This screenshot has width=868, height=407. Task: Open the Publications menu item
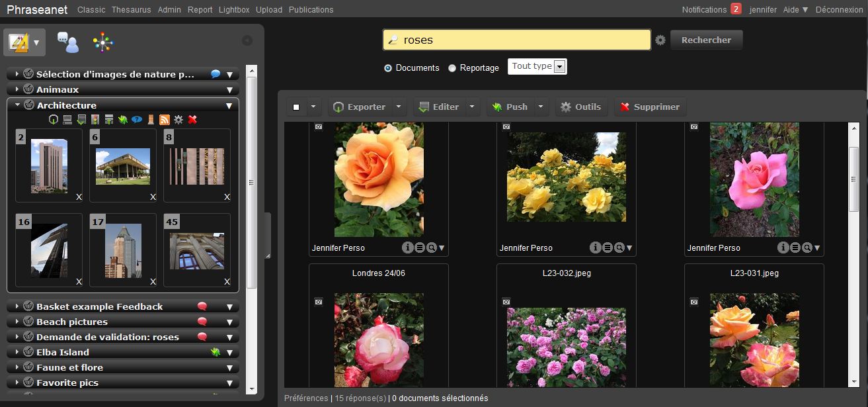311,10
